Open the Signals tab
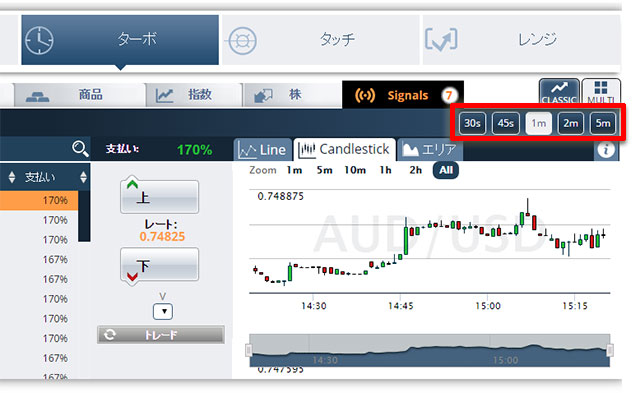The height and width of the screenshot is (393, 640). (x=403, y=95)
